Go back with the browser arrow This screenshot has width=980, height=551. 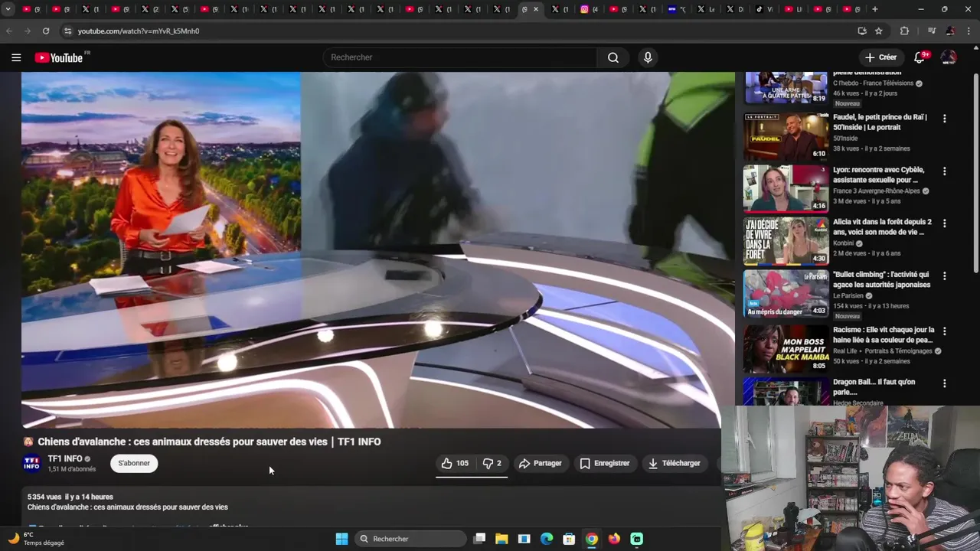[x=9, y=31]
